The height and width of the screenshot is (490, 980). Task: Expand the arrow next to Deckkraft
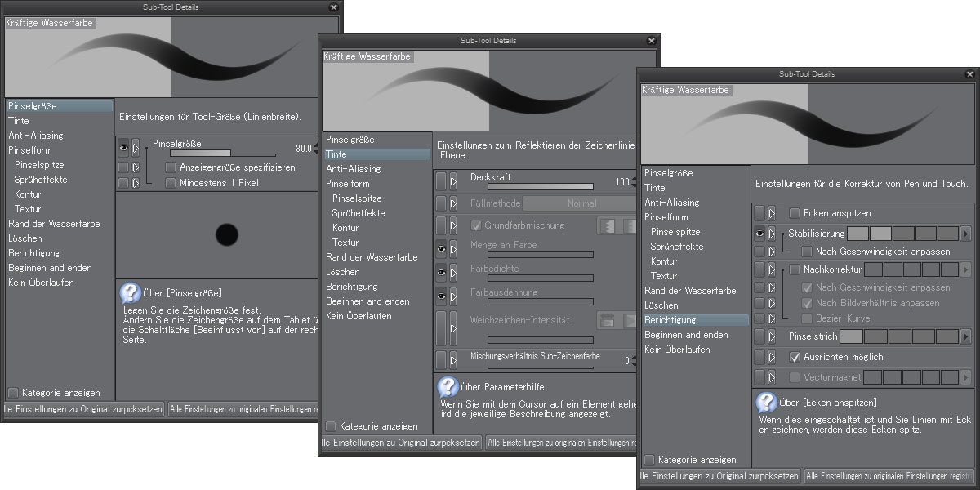click(x=453, y=180)
